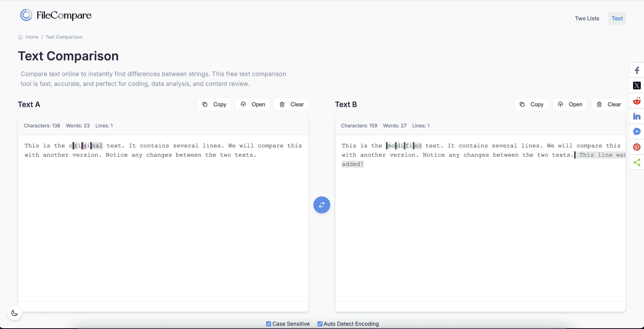Share page on Facebook icon
Screen dimensions: 644x329
637,70
